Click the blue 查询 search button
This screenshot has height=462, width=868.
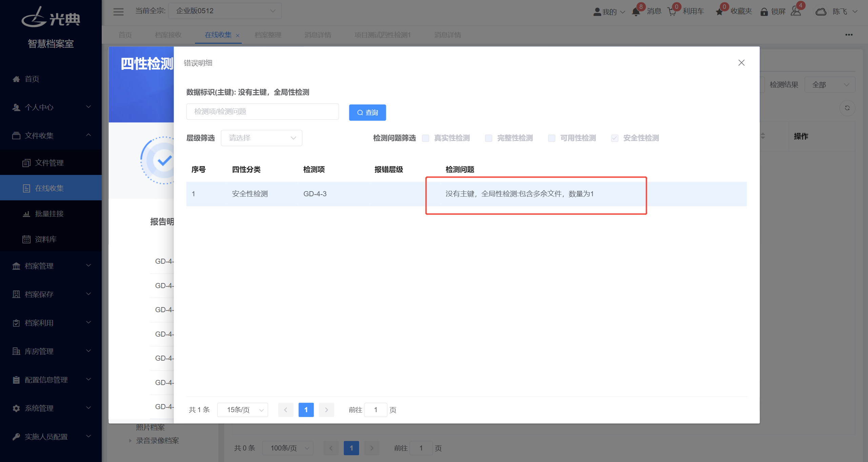368,113
